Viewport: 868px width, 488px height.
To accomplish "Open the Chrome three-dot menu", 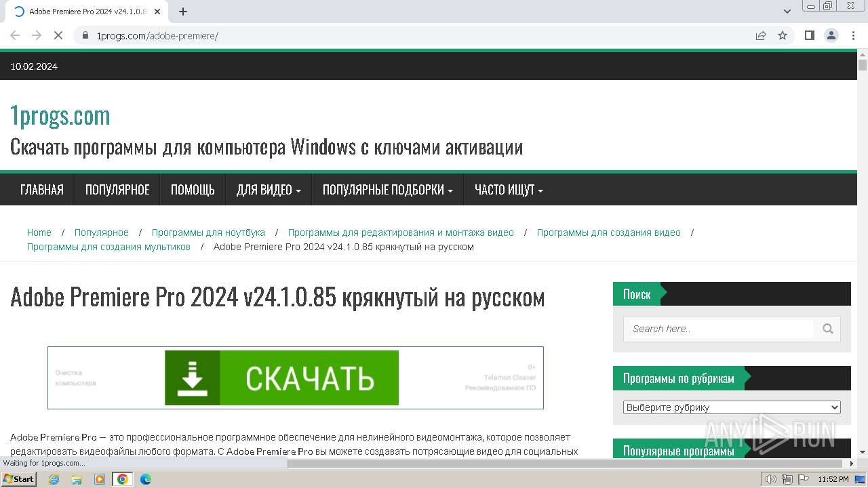I will (853, 35).
